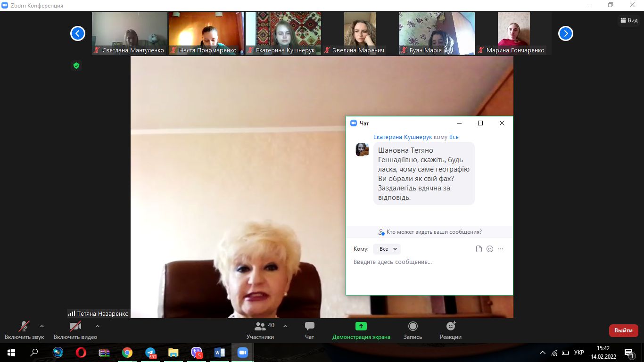This screenshot has width=644, height=362.
Task: Turn on camera with Включить видео
Action: tap(75, 330)
